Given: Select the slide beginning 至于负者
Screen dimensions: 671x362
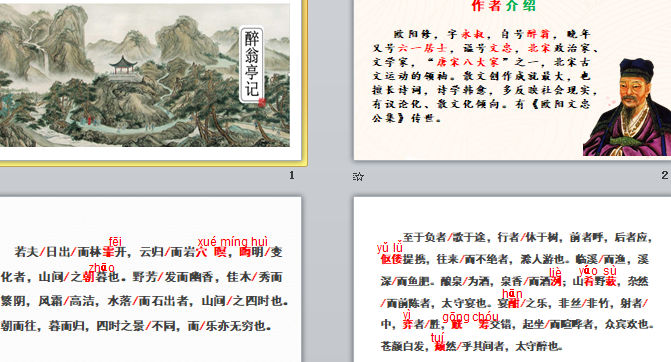Looking at the screenshot, I should [512, 279].
